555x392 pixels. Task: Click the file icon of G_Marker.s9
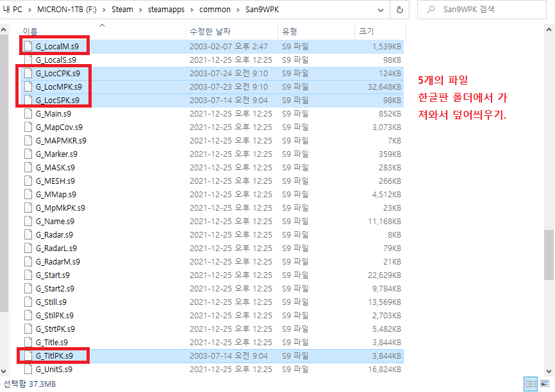[x=28, y=154]
